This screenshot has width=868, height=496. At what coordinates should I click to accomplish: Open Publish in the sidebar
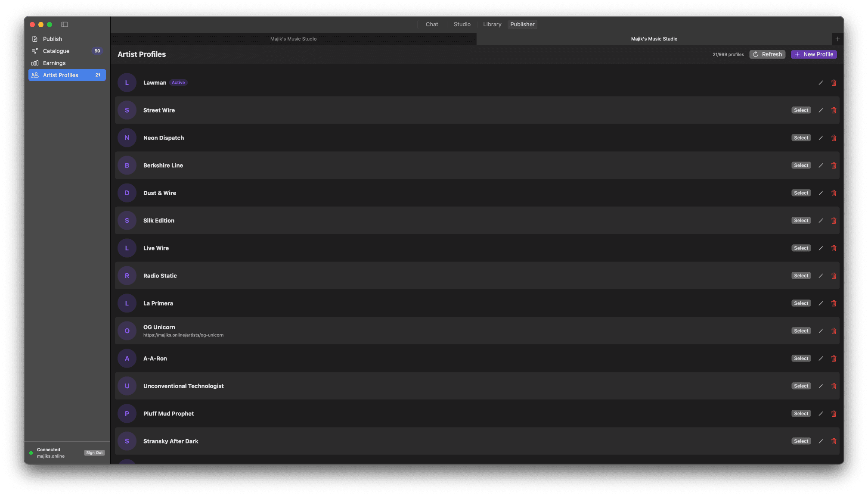tap(67, 39)
